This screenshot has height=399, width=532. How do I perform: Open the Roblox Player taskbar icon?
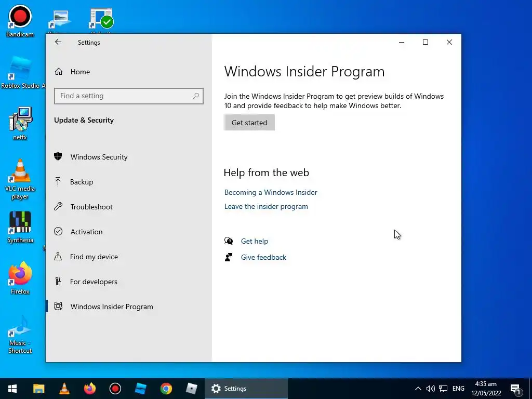(191, 389)
